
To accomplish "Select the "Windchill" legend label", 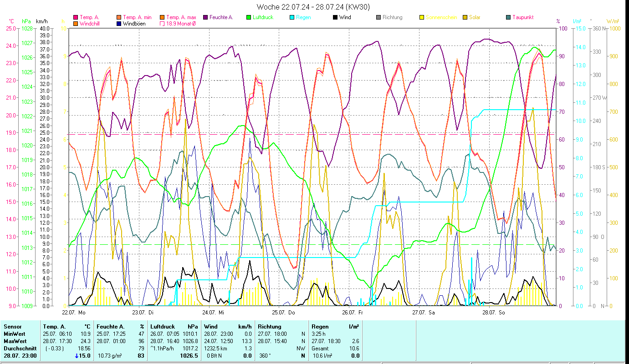I will click(x=89, y=23).
